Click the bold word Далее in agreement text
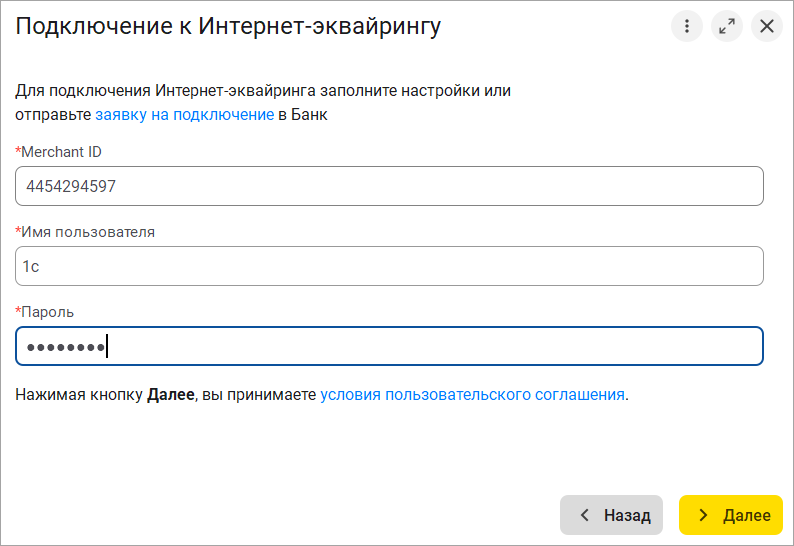 [x=170, y=394]
